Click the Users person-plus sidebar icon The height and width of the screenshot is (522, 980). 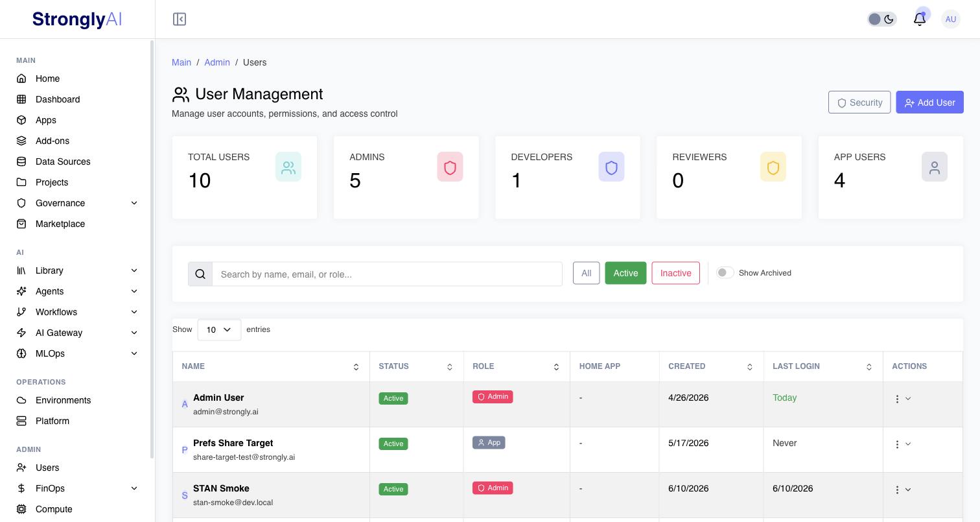point(21,468)
